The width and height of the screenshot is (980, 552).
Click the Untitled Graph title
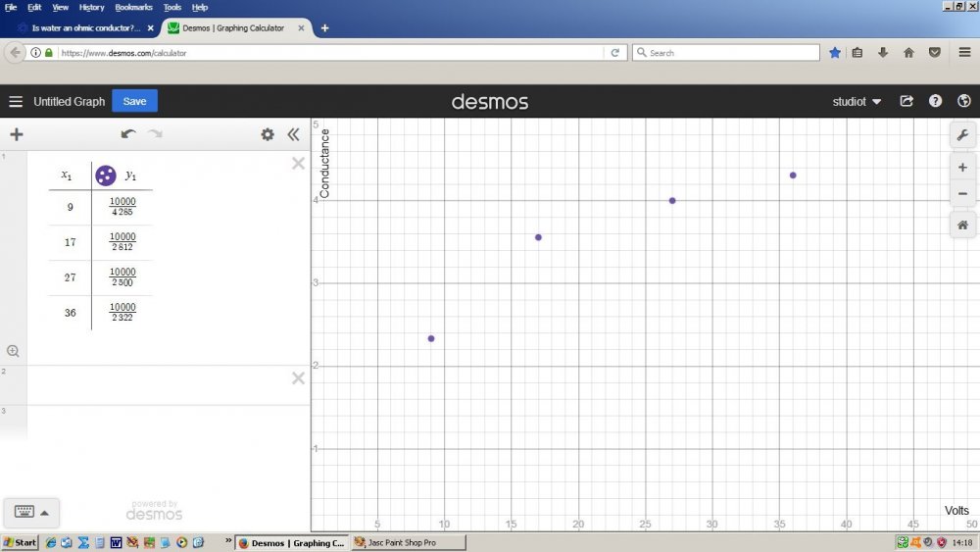click(x=69, y=102)
